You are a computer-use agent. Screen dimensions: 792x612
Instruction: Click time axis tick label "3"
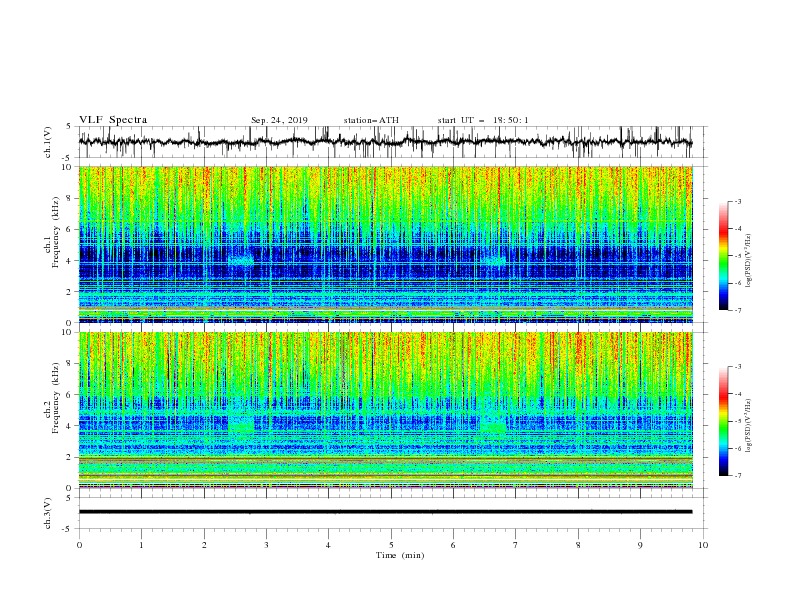click(266, 545)
